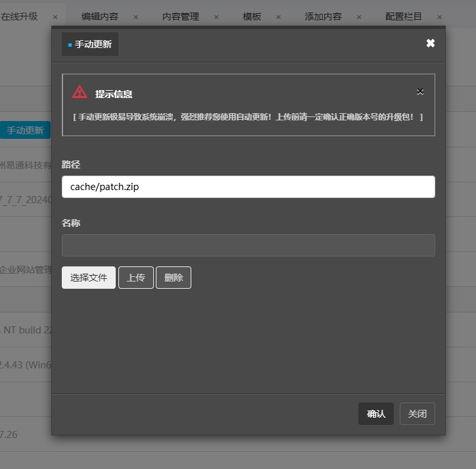
Task: Dismiss the 提示信息 warning alert
Action: [x=420, y=91]
